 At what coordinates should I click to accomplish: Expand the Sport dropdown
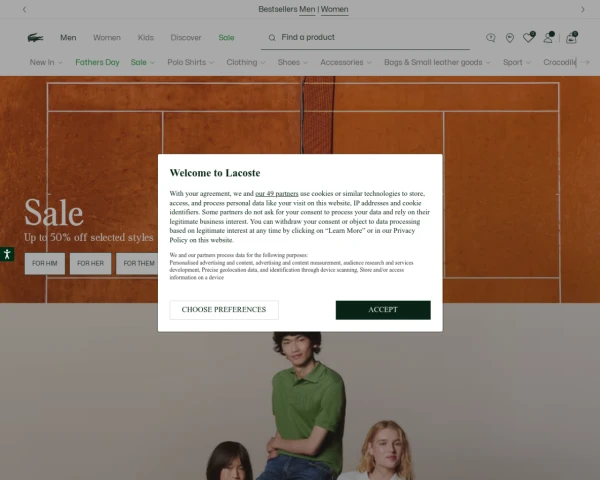[517, 62]
